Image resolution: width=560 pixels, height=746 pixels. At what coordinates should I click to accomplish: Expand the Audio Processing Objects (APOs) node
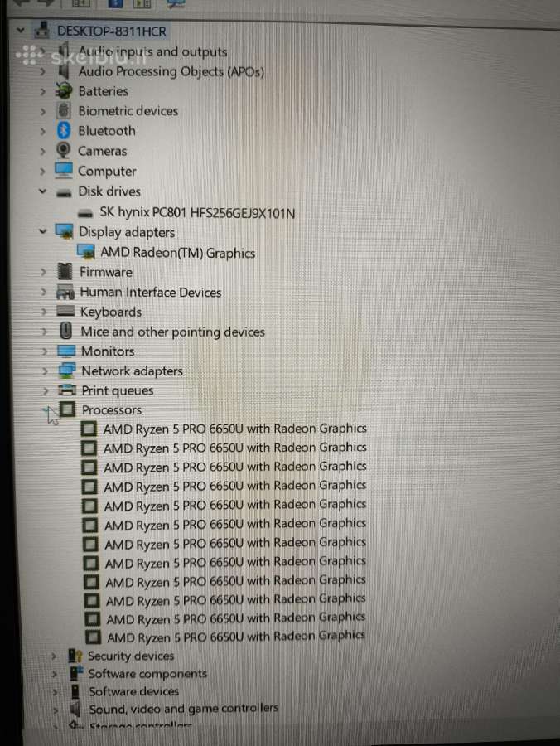(43, 71)
